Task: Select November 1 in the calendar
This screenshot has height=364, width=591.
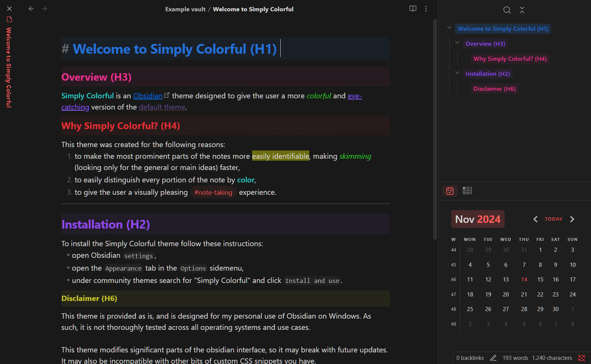Action: coord(540,250)
